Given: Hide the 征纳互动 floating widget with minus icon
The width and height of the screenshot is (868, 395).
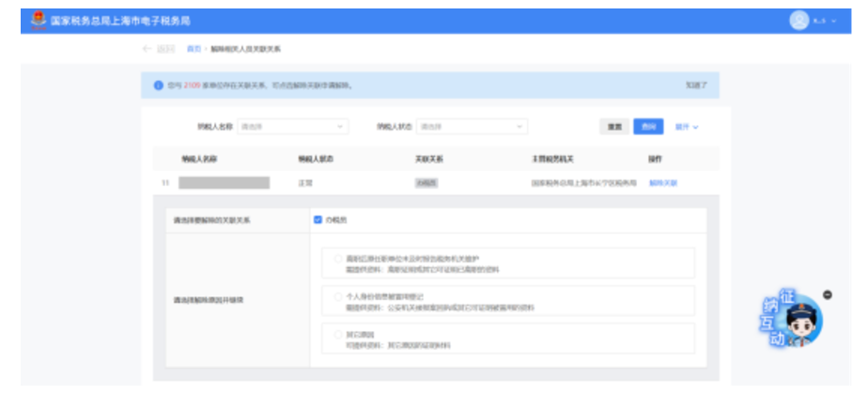Looking at the screenshot, I should pyautogui.click(x=828, y=294).
